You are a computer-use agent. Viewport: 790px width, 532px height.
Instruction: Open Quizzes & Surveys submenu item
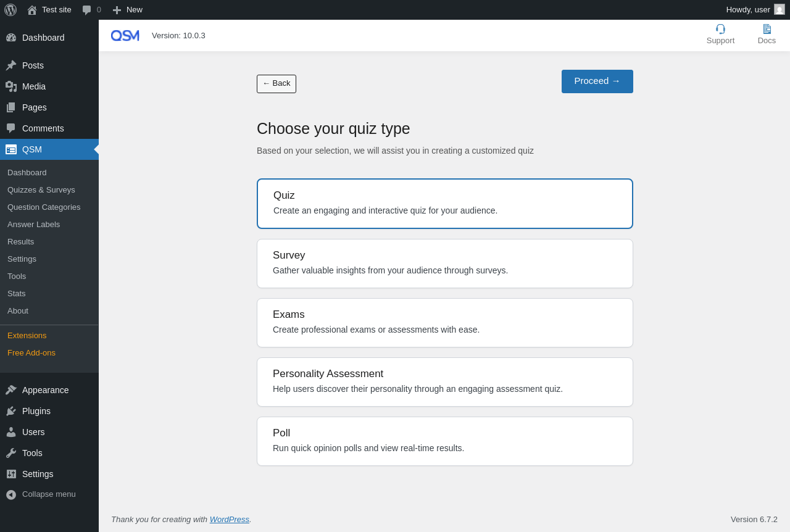point(41,190)
